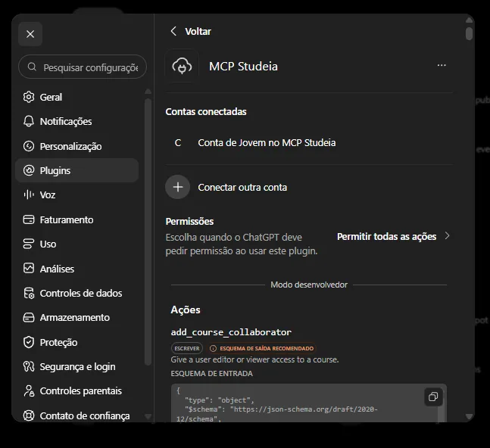
Task: Click the Proteção shield icon
Action: point(29,342)
